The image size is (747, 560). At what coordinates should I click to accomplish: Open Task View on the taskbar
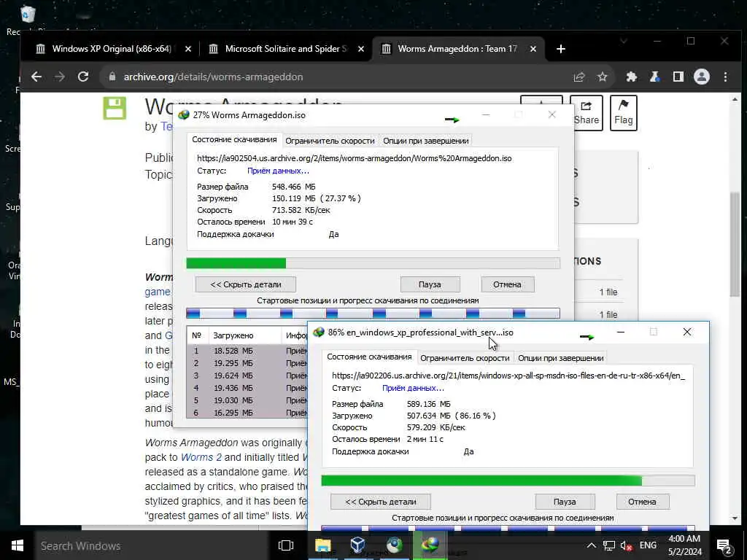(286, 545)
